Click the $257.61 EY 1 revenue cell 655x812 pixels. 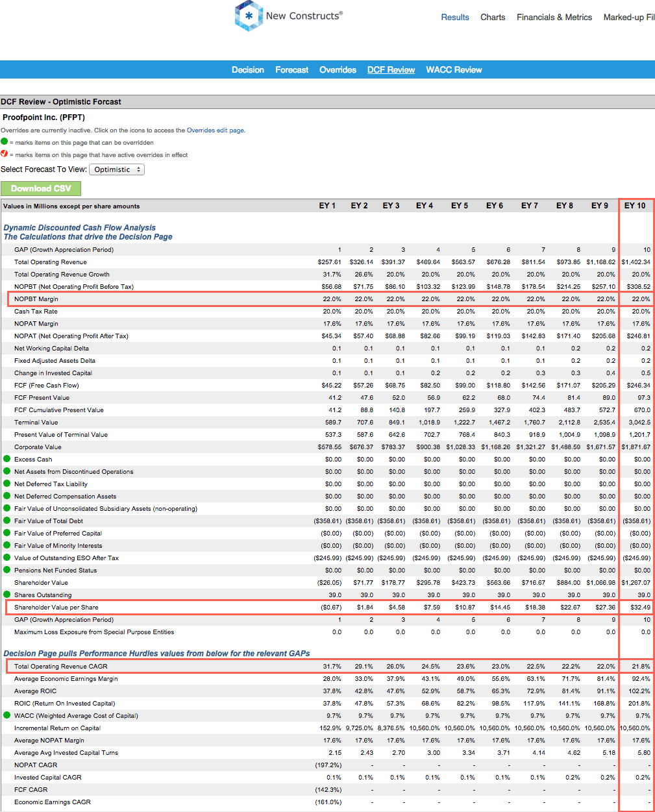click(329, 262)
